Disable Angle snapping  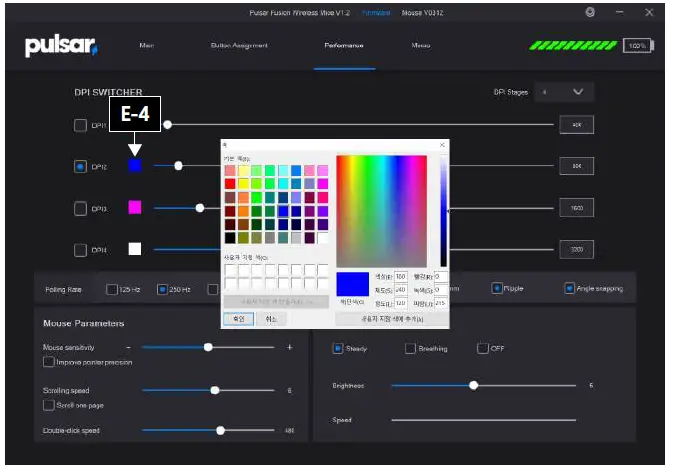click(570, 288)
